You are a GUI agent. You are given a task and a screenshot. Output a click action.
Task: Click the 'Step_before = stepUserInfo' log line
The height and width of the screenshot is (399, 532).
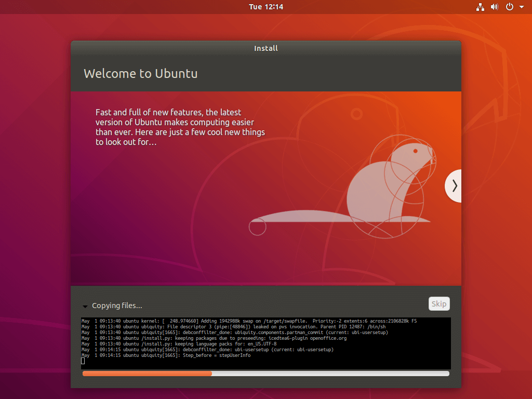click(166, 355)
